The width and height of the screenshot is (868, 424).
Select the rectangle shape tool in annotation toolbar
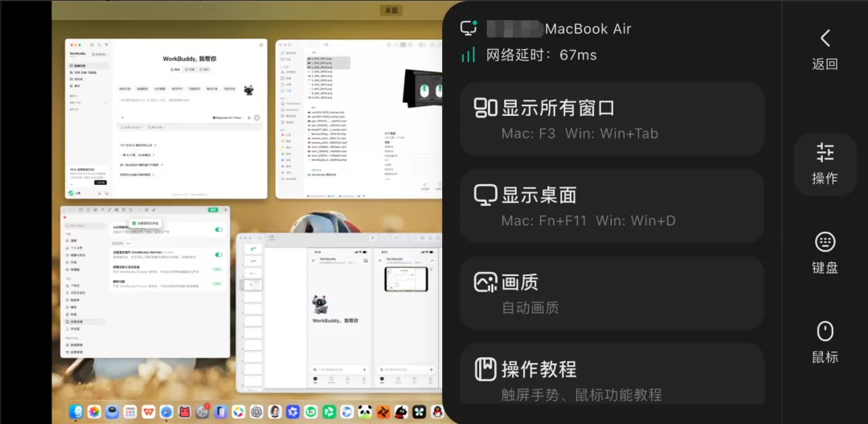[81, 209]
